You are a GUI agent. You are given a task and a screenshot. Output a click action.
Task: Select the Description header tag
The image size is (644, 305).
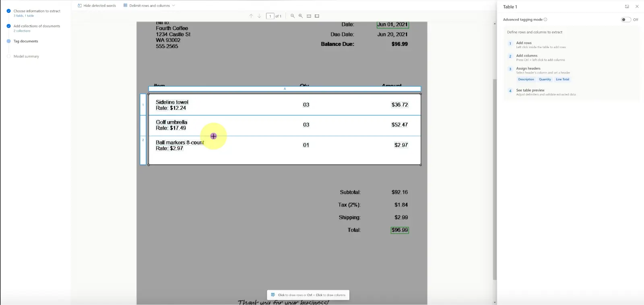[526, 80]
